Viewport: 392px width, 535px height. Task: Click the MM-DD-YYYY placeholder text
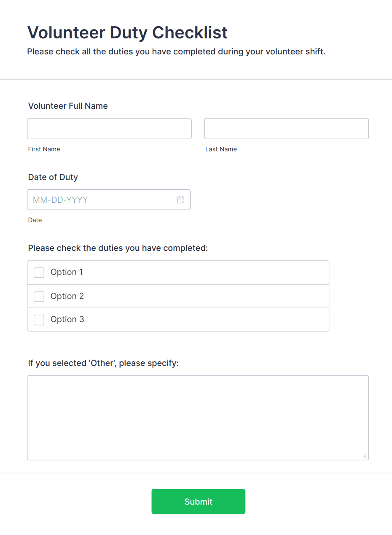pos(60,199)
